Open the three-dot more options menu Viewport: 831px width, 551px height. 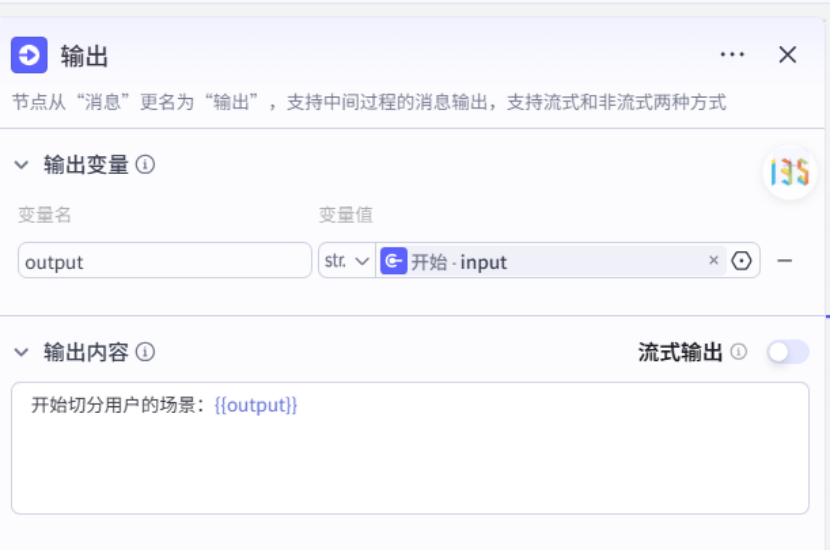(732, 55)
